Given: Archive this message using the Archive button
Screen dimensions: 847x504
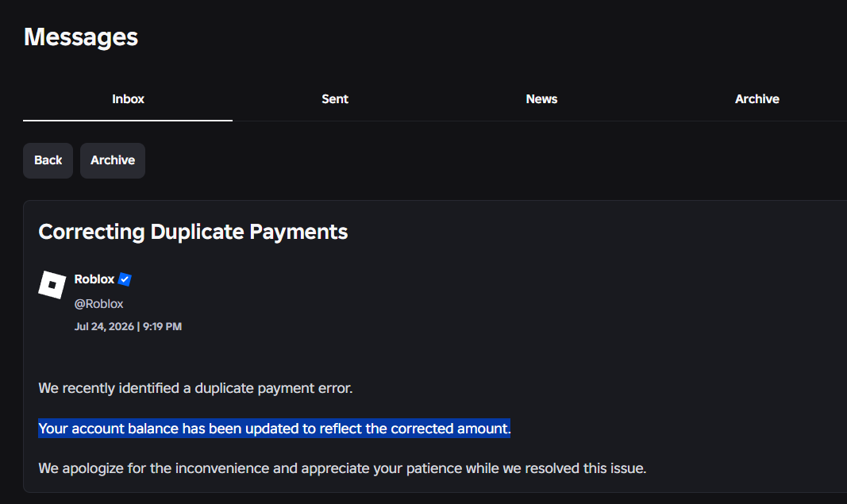Looking at the screenshot, I should [113, 160].
